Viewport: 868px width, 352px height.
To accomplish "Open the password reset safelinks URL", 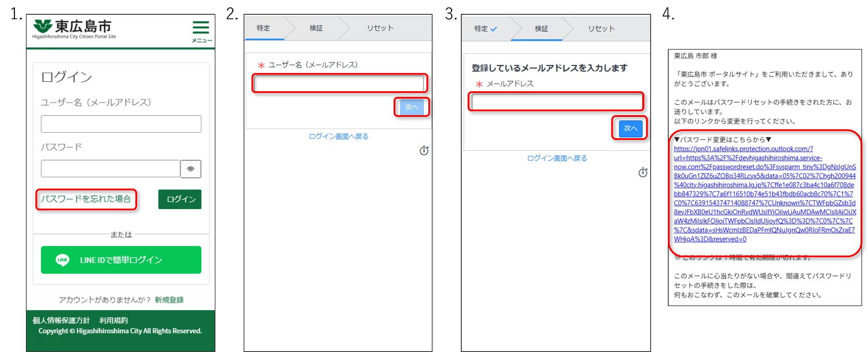I will click(765, 194).
